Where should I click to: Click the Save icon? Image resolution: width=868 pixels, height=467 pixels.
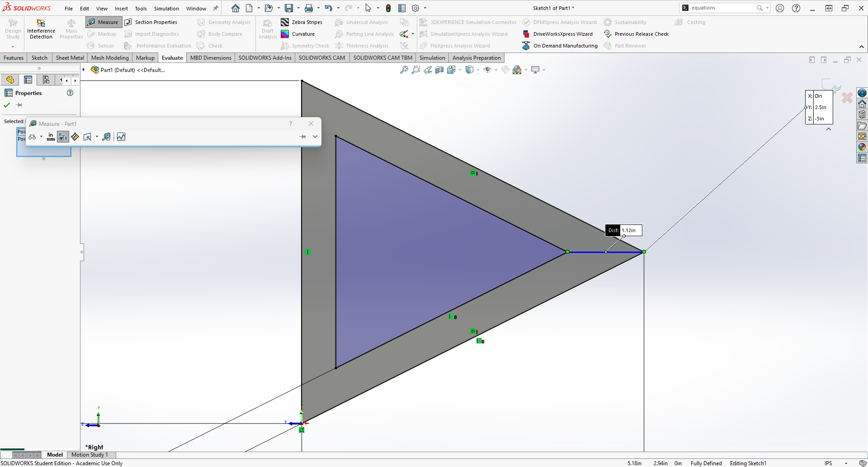coord(288,8)
